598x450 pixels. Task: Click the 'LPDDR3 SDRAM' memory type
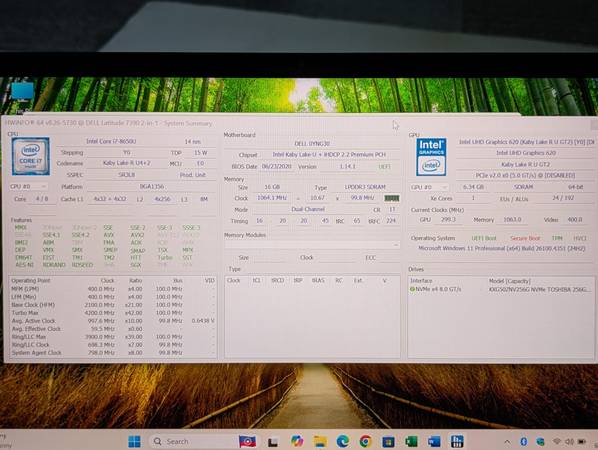point(365,187)
